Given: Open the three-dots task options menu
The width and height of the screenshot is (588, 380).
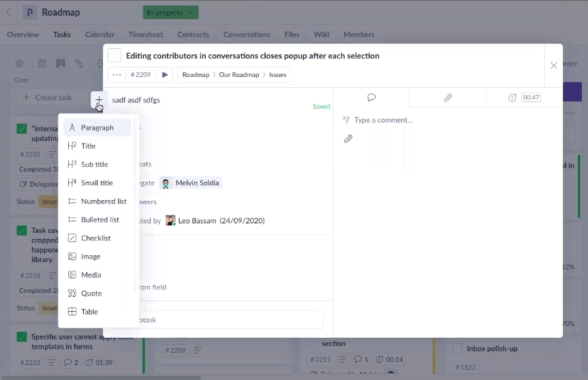Looking at the screenshot, I should 117,75.
